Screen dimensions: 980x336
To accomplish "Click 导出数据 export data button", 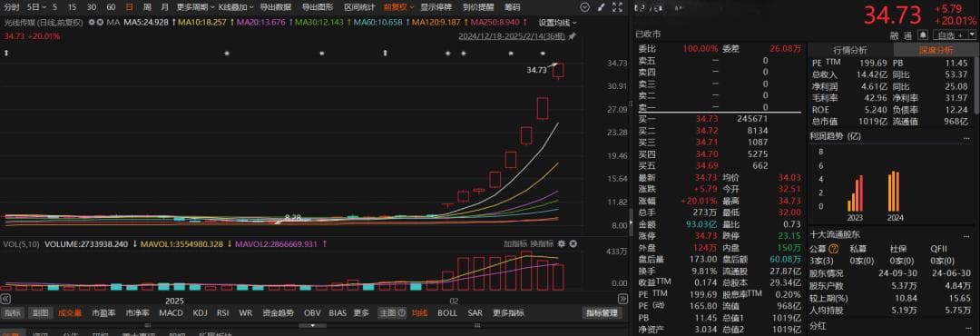I will (x=275, y=7).
